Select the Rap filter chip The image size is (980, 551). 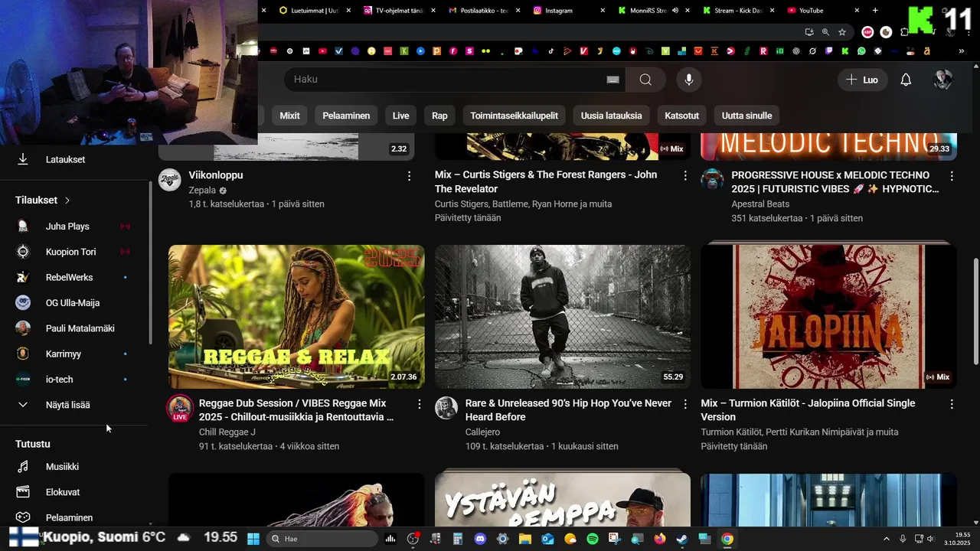(439, 116)
